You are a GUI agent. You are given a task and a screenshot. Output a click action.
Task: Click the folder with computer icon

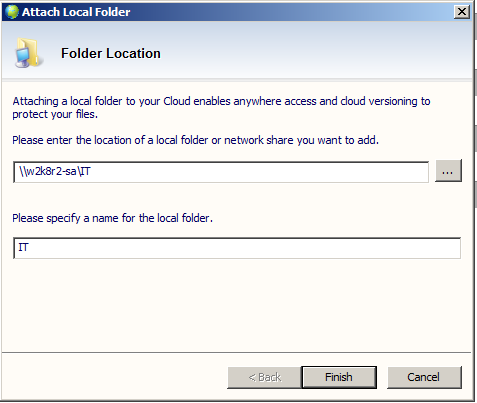(28, 53)
